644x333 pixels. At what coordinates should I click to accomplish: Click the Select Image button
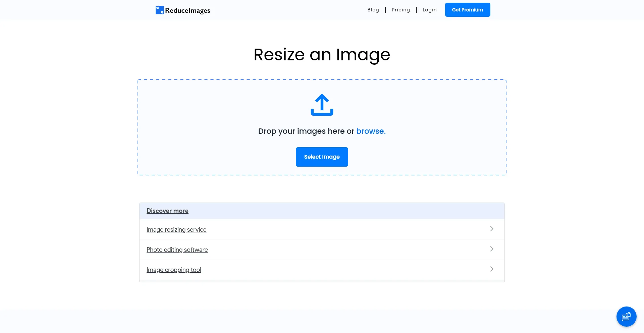tap(322, 157)
